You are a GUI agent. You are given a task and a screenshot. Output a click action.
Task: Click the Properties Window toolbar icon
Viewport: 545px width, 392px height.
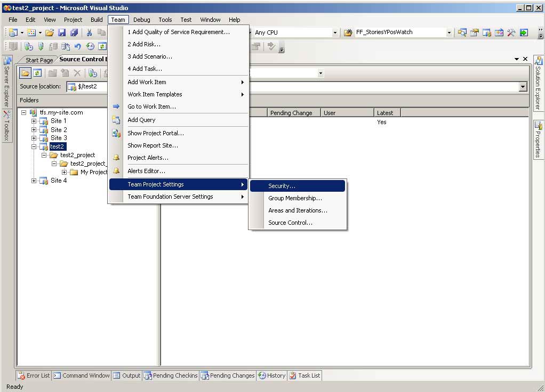[x=475, y=32]
